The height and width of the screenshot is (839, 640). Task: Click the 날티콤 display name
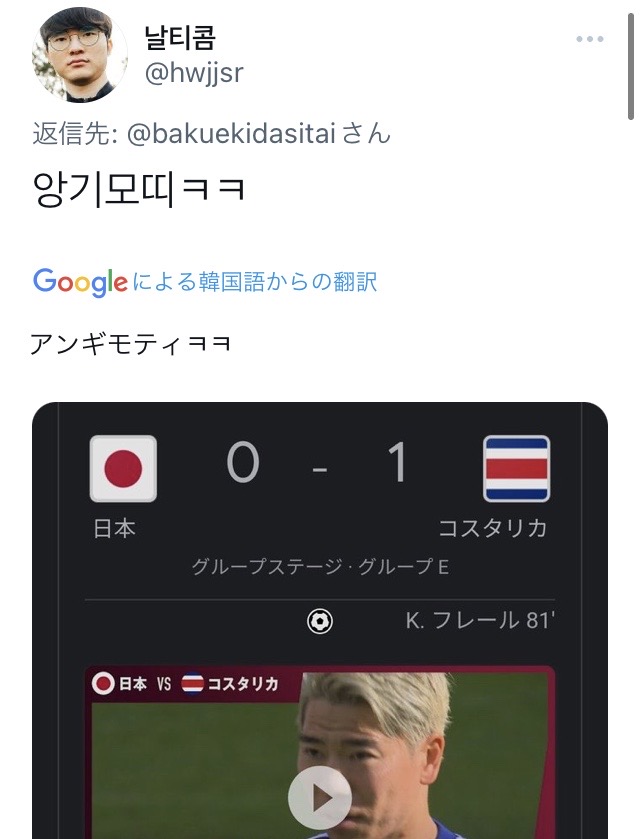click(180, 37)
